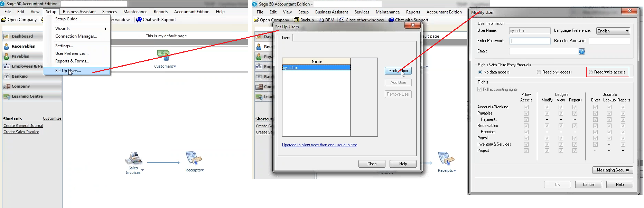
Task: Open Chat with Support beside the Close other windows button
Action: coord(408,20)
